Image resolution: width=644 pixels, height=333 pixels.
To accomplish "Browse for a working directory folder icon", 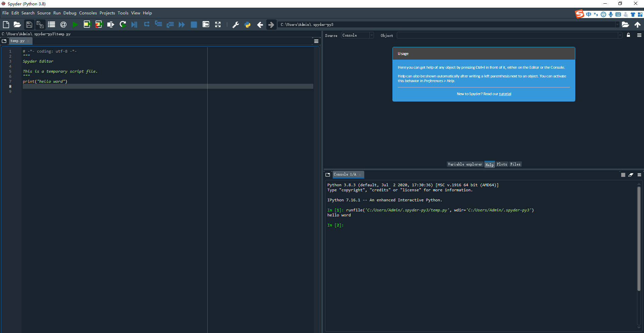I will 625,24.
